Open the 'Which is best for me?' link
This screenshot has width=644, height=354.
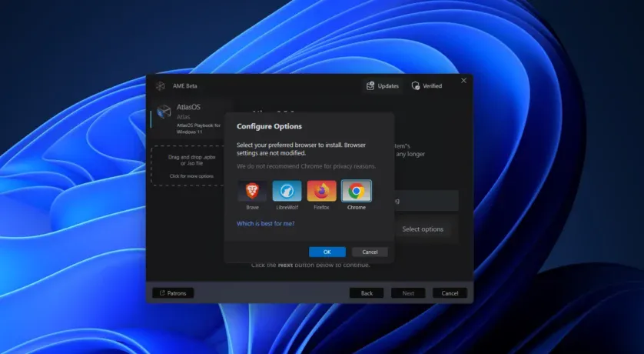click(265, 223)
